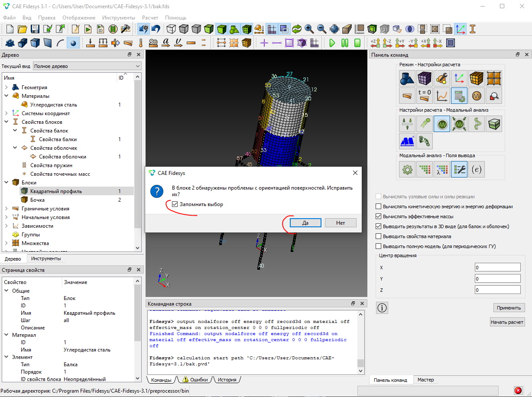Enable 'Выводить полную модель' checkbox
The height and width of the screenshot is (397, 532).
pyautogui.click(x=379, y=246)
